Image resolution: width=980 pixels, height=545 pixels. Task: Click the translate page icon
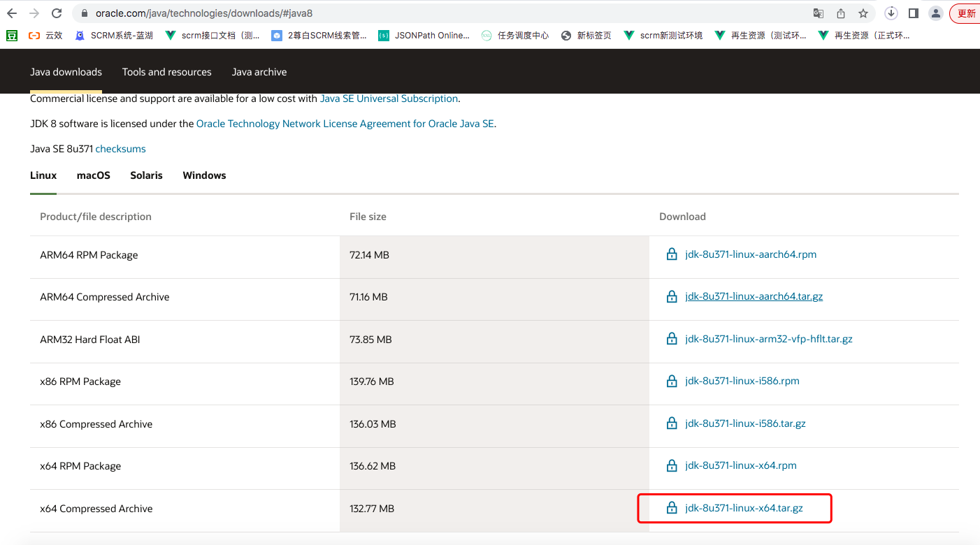click(819, 13)
